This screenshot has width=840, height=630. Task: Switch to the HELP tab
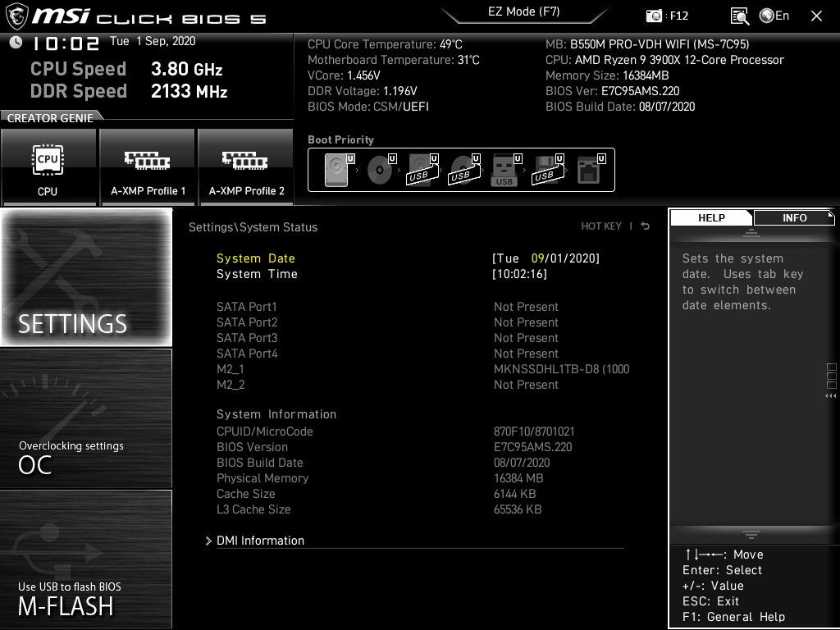click(x=711, y=218)
